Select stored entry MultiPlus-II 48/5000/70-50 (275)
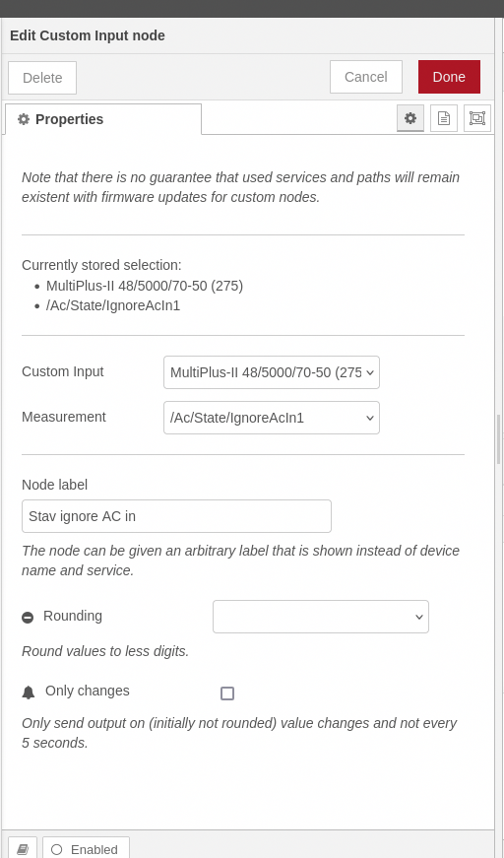Image resolution: width=504 pixels, height=858 pixels. pos(145,286)
